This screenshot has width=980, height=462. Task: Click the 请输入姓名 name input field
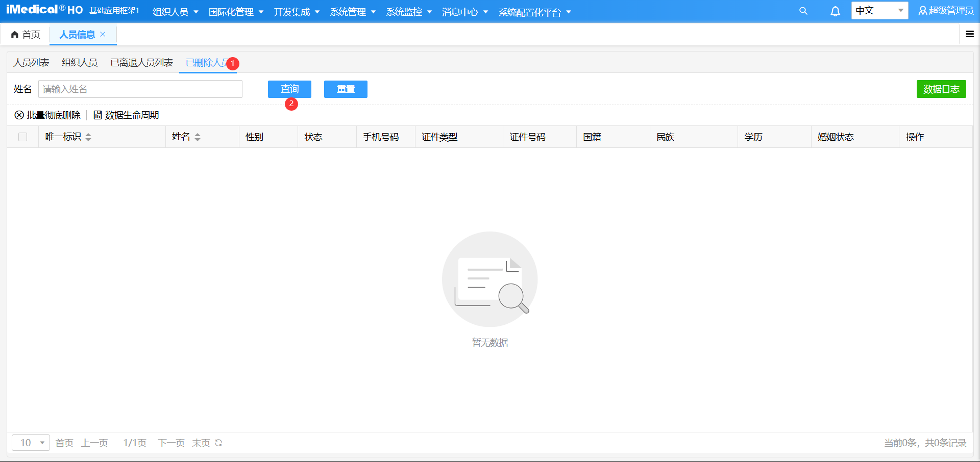pos(140,89)
